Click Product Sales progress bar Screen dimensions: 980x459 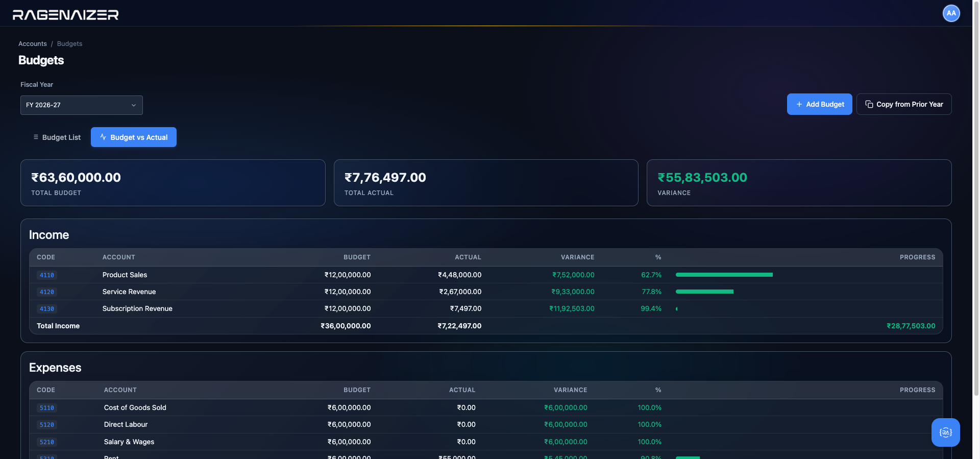(724, 275)
